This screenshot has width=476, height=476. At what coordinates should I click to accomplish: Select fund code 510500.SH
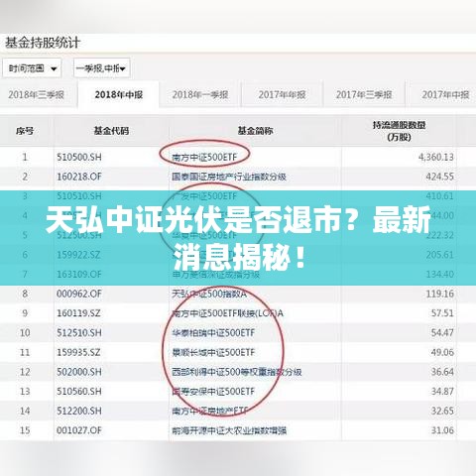tap(79, 157)
